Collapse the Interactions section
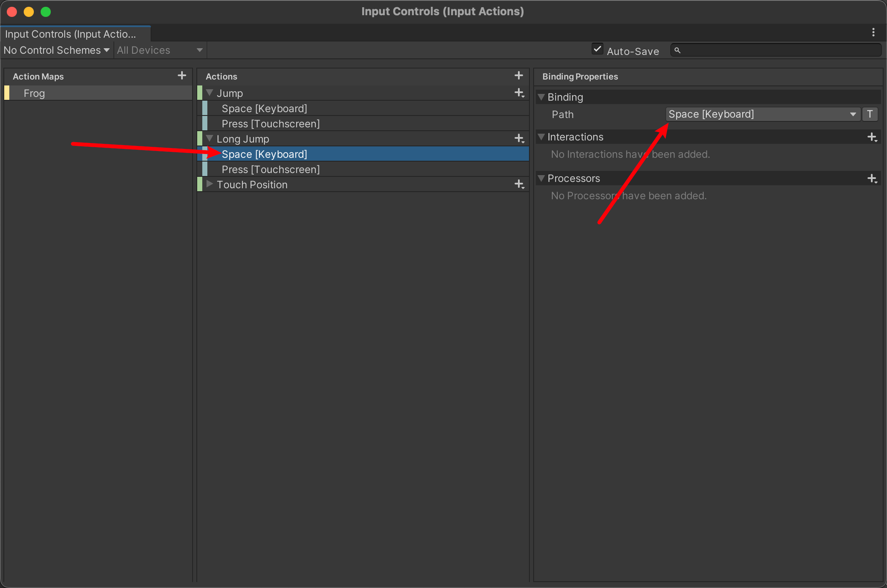 (541, 137)
